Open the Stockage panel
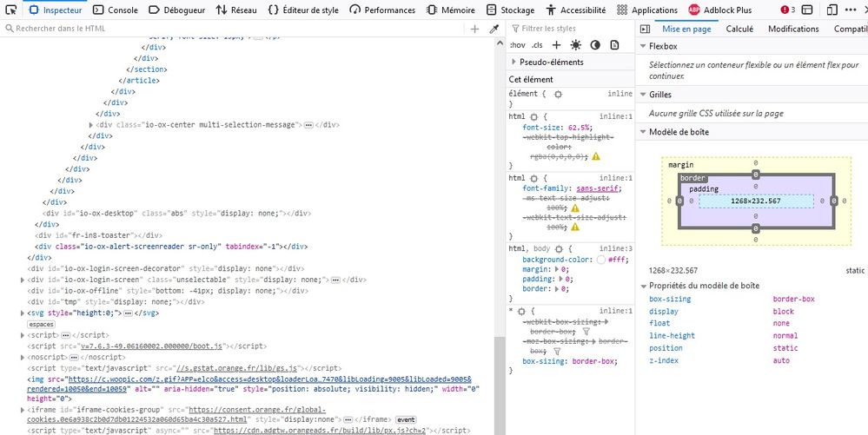 tap(510, 10)
